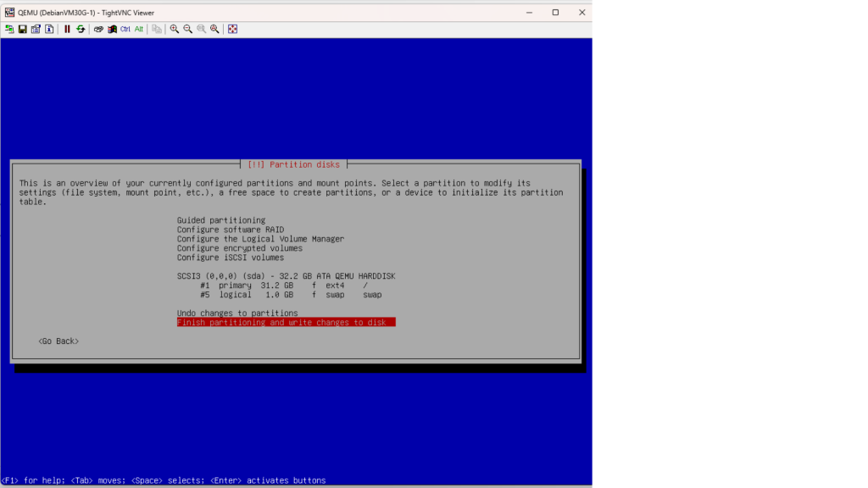Select the #1 primary ext4 partition
868x488 pixels.
[x=290, y=286]
